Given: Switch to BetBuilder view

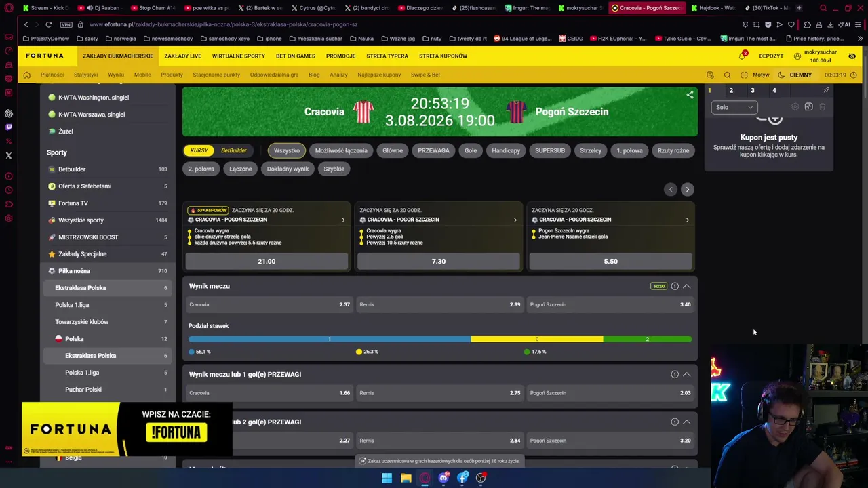Looking at the screenshot, I should click(x=234, y=150).
